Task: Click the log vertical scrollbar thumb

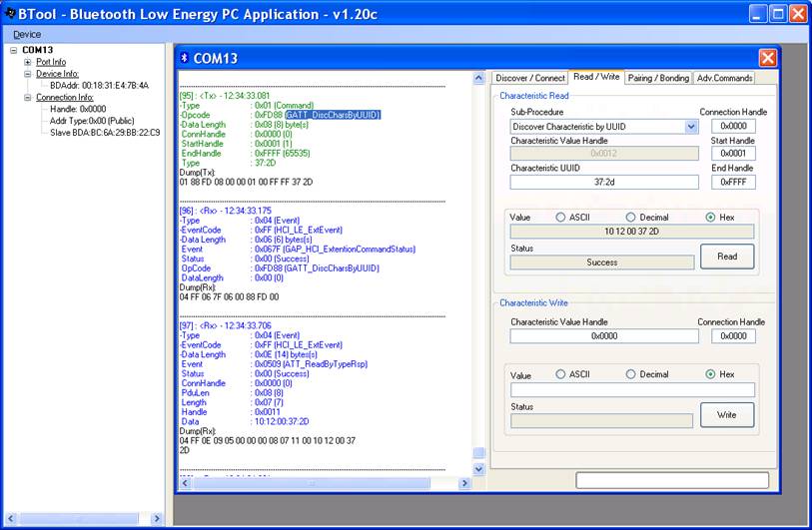Action: coord(479,453)
